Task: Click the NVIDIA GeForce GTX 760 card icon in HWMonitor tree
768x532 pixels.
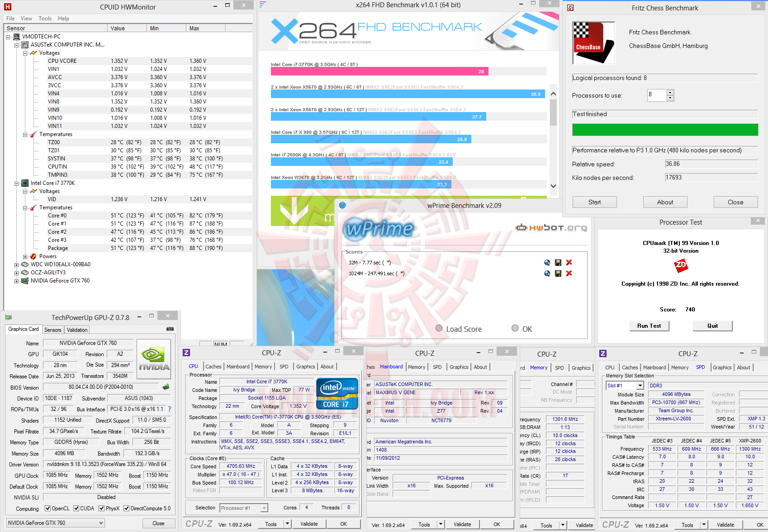Action: pyautogui.click(x=25, y=281)
